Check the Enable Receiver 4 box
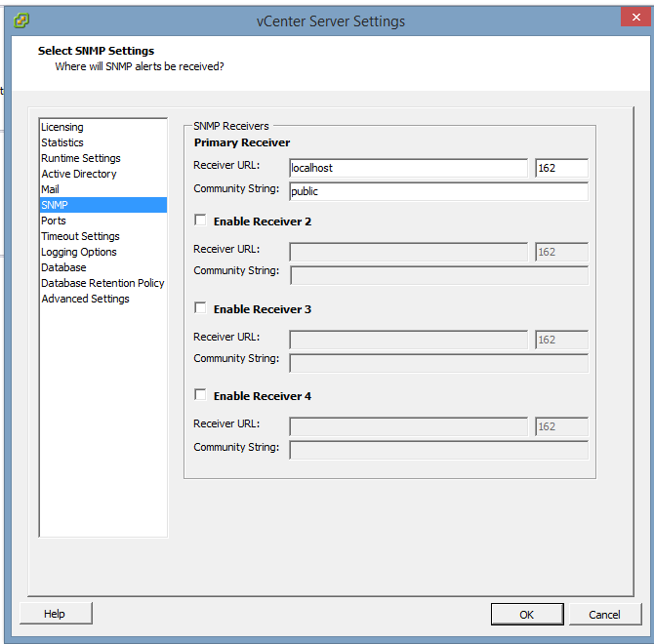This screenshot has width=654, height=644. tap(200, 395)
